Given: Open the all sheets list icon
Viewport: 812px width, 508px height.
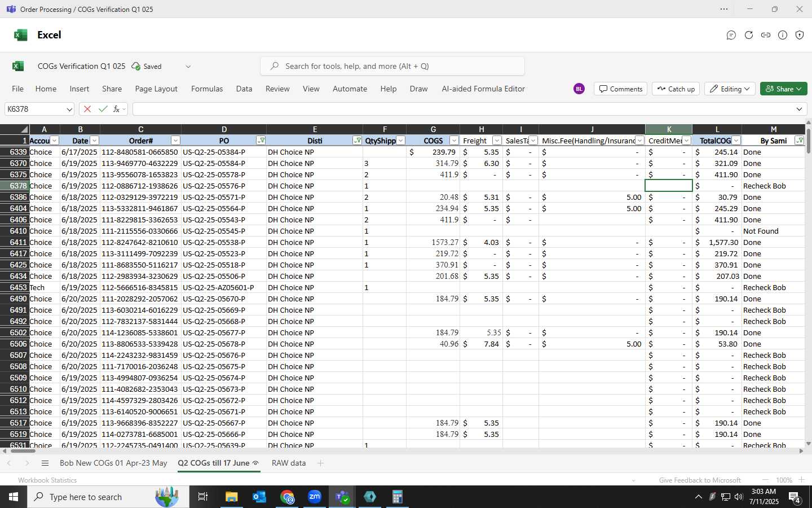Looking at the screenshot, I should click(x=45, y=463).
